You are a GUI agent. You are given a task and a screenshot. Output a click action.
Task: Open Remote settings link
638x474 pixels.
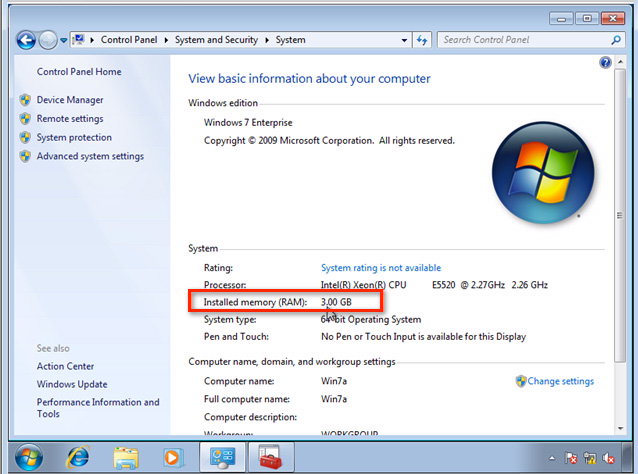[x=70, y=118]
